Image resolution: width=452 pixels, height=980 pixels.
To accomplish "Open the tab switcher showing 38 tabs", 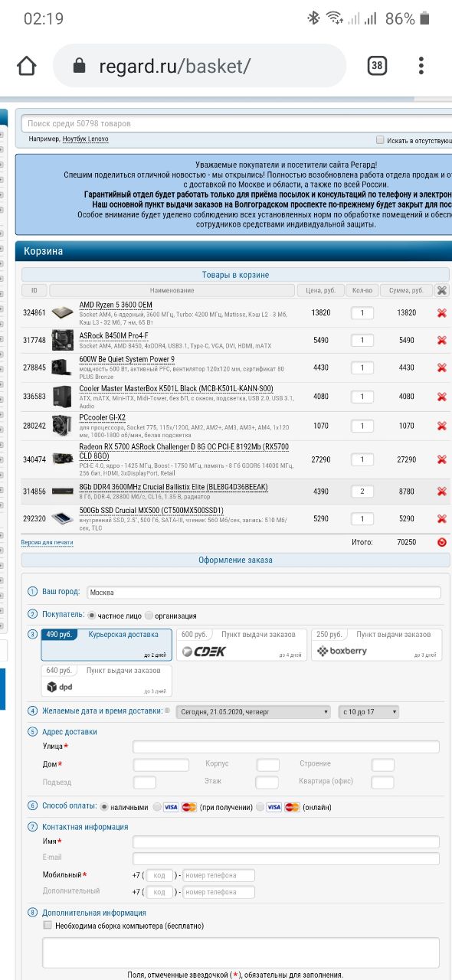I will pyautogui.click(x=376, y=66).
